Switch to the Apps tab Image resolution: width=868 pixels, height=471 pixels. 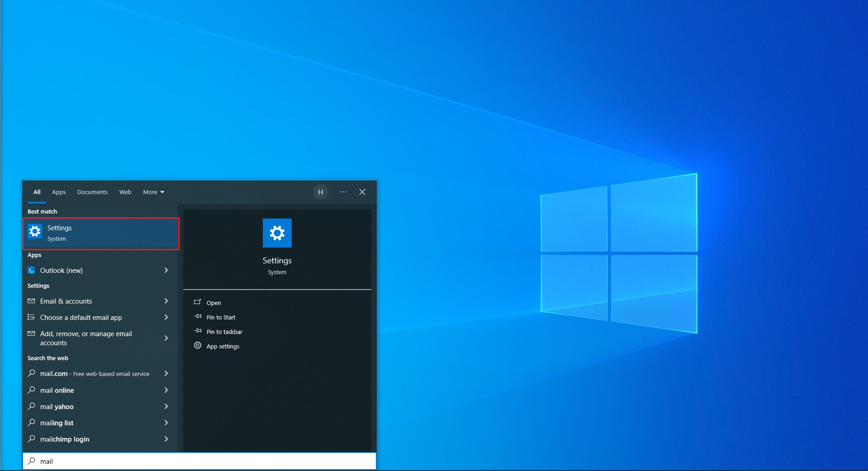(59, 192)
